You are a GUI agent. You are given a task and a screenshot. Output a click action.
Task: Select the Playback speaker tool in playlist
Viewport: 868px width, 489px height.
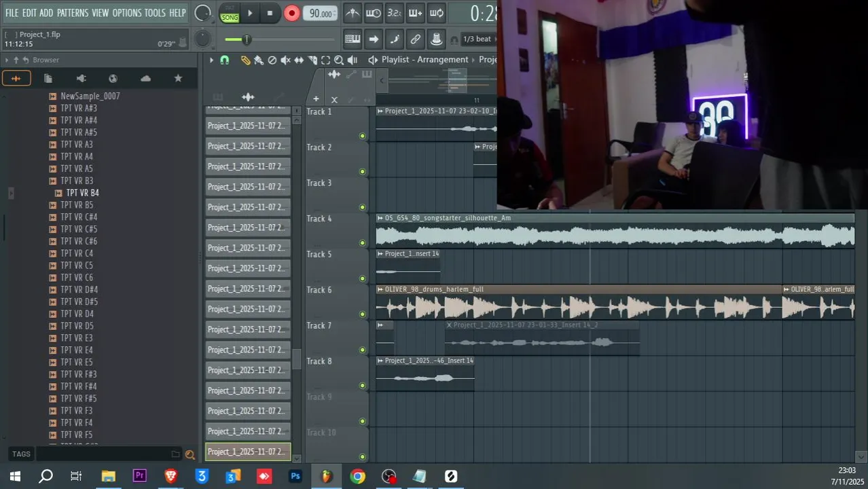tap(352, 60)
